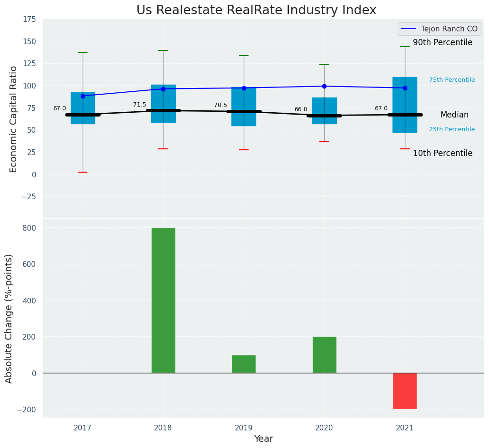
Task: Select the 75th Percentile label
Action: [451, 80]
